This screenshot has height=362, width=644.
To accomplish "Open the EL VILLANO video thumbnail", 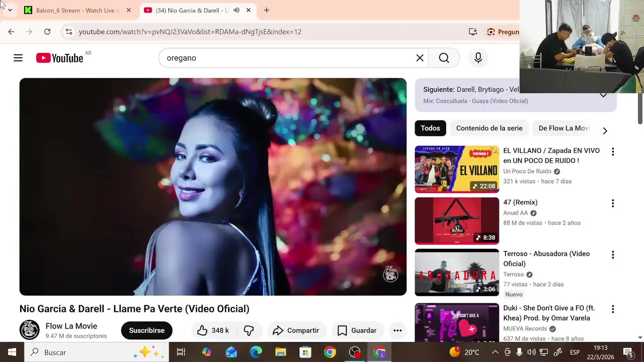I will click(x=457, y=169).
